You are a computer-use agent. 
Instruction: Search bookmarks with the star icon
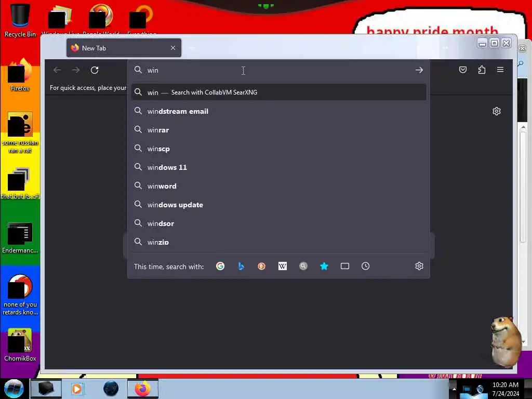click(324, 267)
